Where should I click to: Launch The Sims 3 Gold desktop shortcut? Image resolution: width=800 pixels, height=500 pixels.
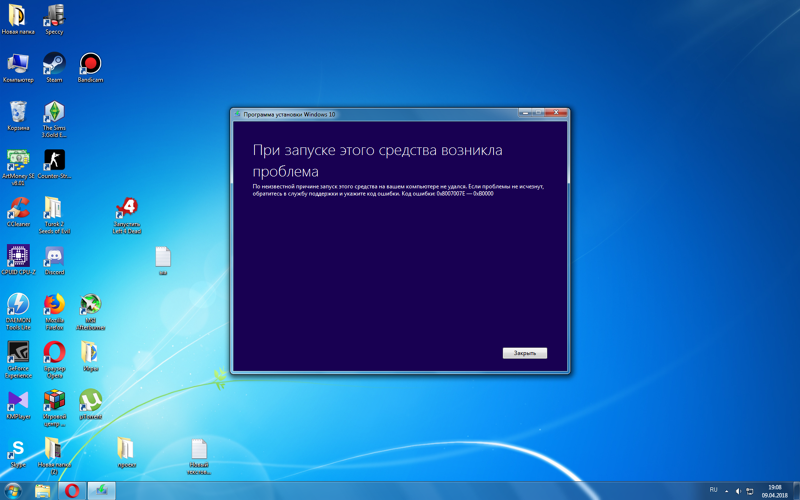pyautogui.click(x=54, y=118)
